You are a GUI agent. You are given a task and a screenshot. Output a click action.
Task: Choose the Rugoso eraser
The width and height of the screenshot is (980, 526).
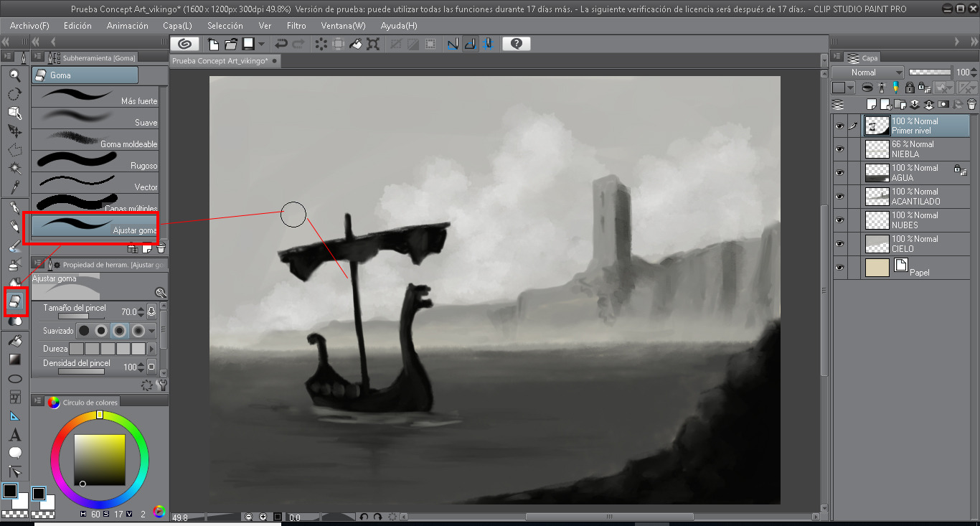(x=95, y=161)
